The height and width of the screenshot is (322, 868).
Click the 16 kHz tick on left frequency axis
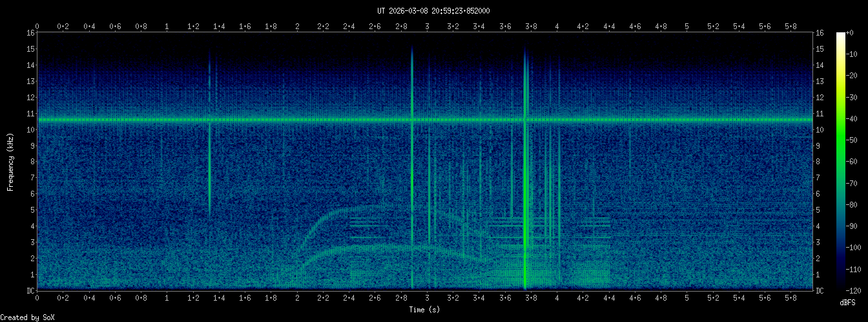[30, 33]
